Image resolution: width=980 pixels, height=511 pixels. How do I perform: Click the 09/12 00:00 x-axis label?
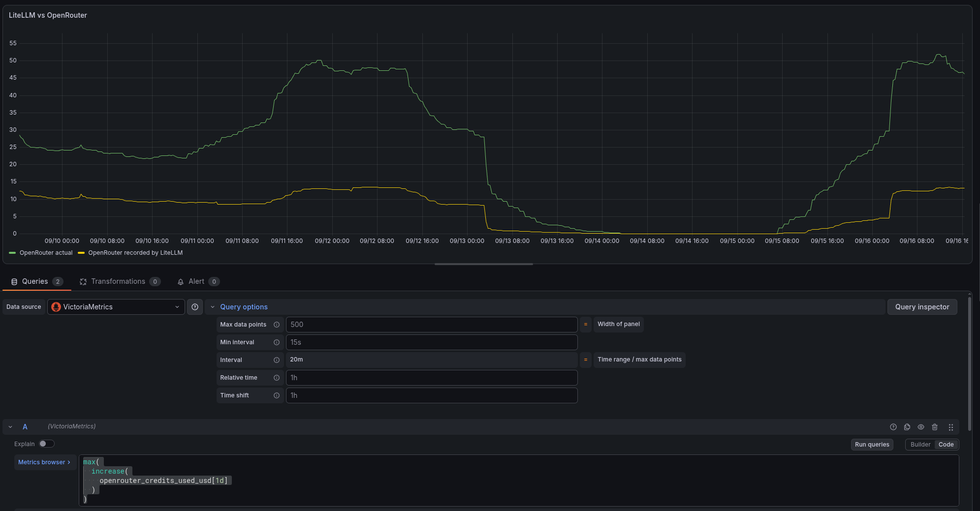pos(332,241)
